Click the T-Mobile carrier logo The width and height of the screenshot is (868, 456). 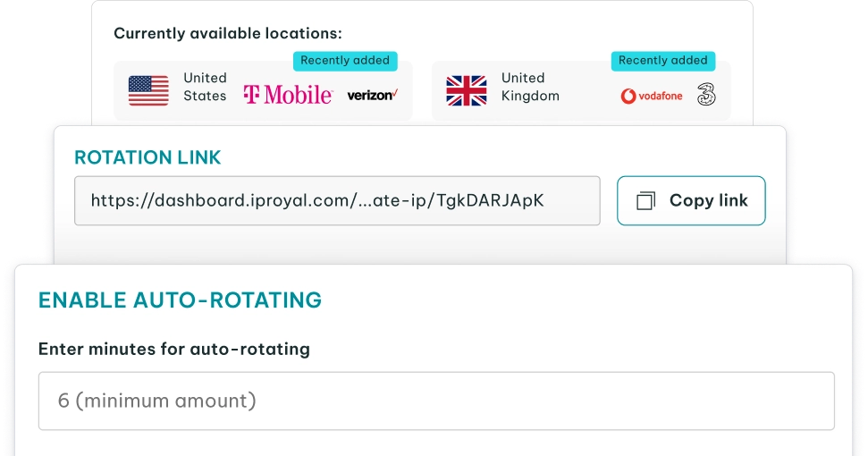(288, 94)
